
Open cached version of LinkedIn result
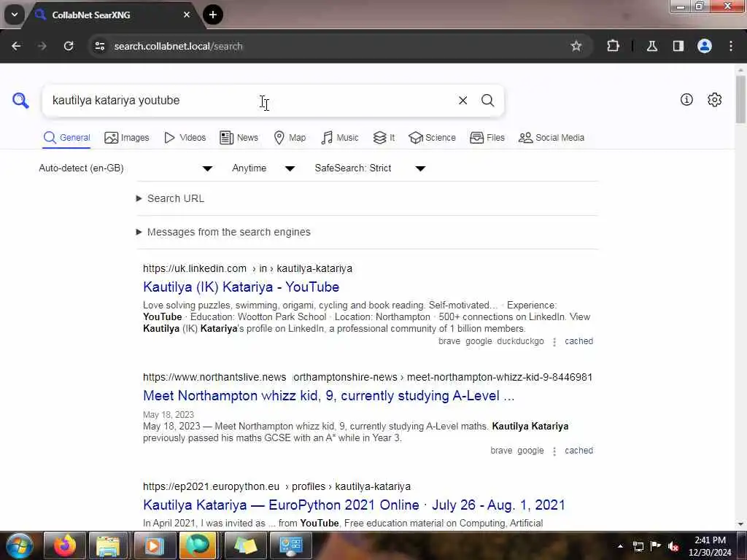coord(578,341)
